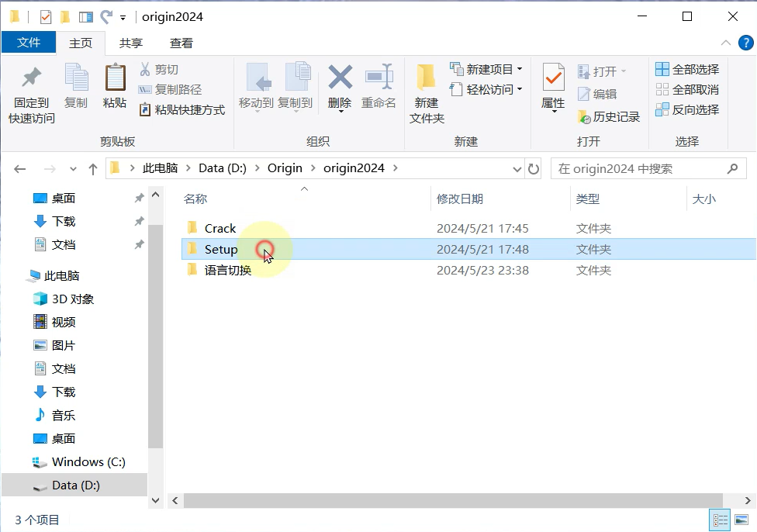Viewport: 757px width, 532px height.
Task: Switch to details view icon
Action: pyautogui.click(x=721, y=520)
